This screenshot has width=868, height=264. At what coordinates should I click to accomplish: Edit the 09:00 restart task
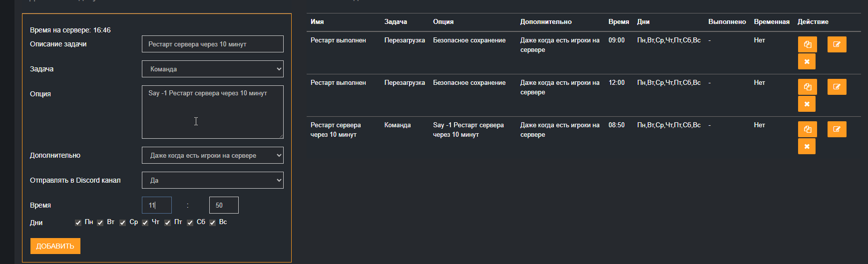[x=837, y=44]
